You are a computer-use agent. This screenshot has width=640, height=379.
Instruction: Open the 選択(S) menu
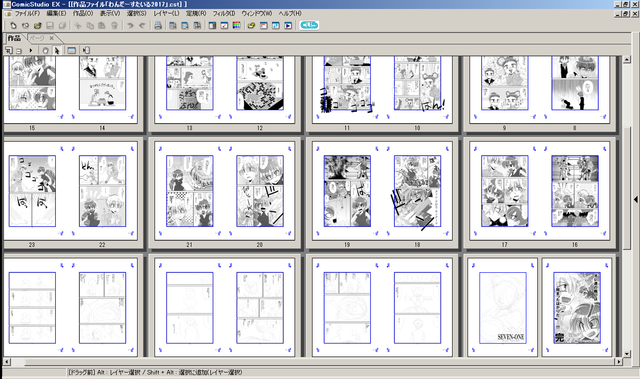point(136,13)
